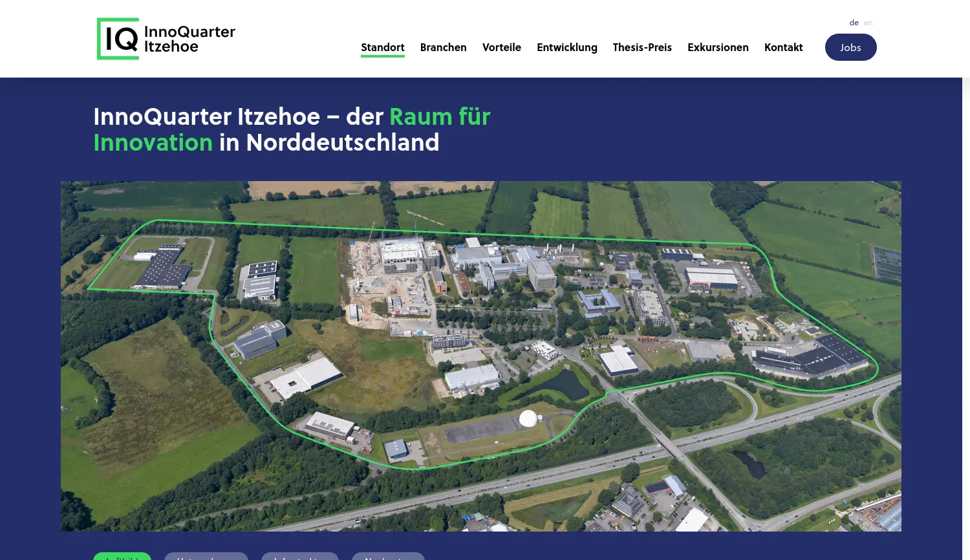Screen dimensions: 970x560
Task: Open the Branchen navigation item
Action: 443,47
